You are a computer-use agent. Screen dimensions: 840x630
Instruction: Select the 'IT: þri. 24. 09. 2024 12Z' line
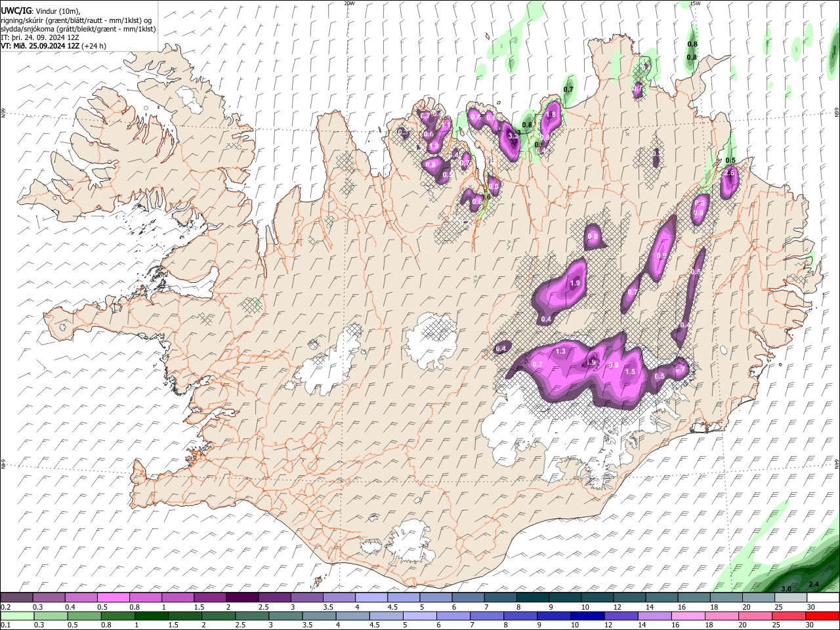(39, 37)
